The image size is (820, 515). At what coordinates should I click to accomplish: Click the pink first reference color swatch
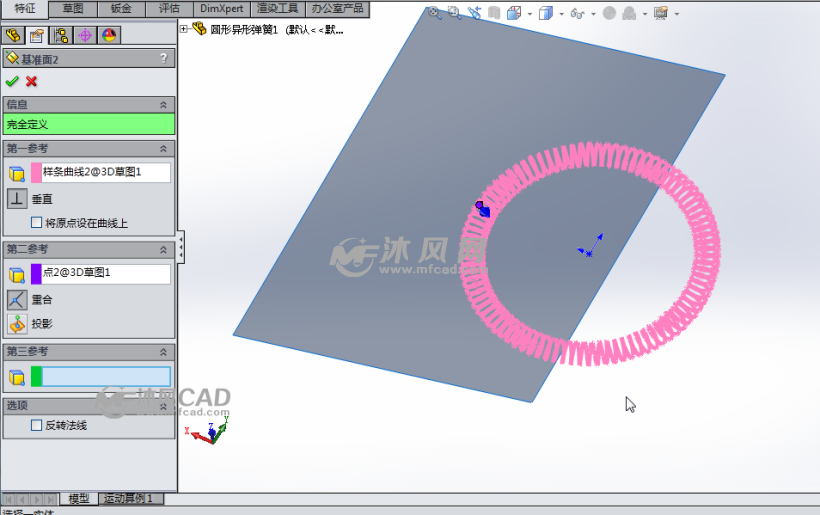(x=37, y=173)
